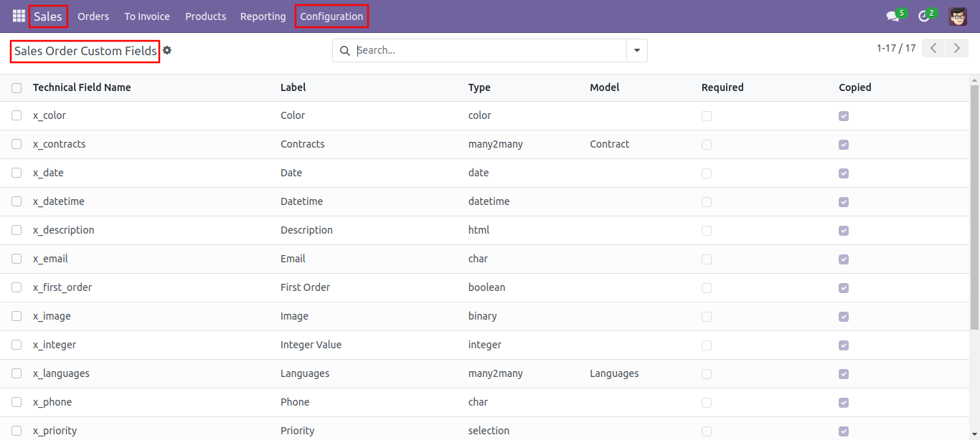Viewport: 980px width, 440px height.
Task: Open the Orders menu
Action: pos(93,16)
